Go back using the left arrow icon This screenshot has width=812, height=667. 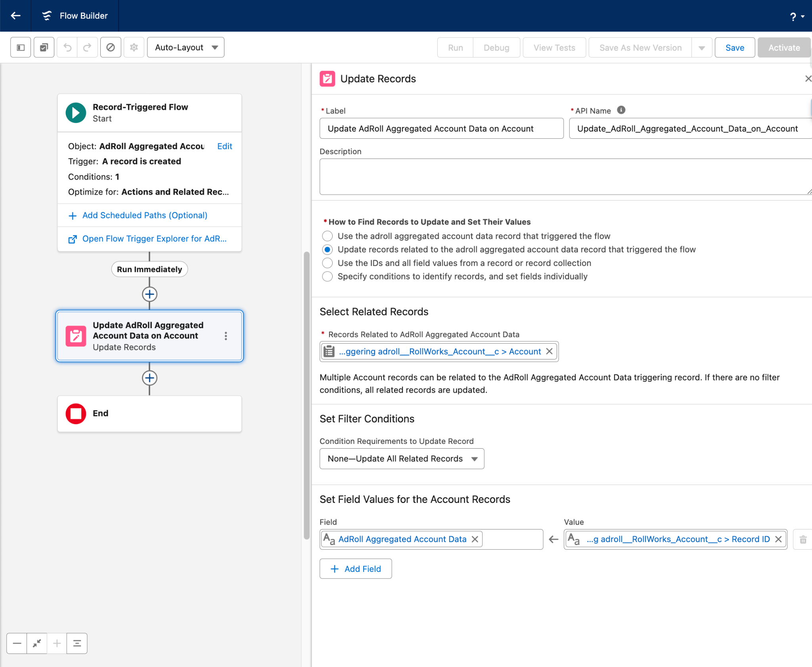pos(15,16)
